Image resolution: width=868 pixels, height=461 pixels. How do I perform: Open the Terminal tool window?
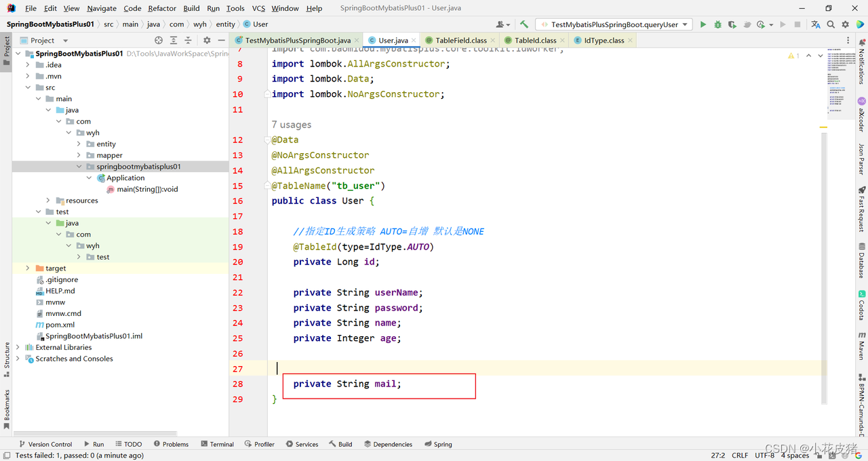[217, 444]
